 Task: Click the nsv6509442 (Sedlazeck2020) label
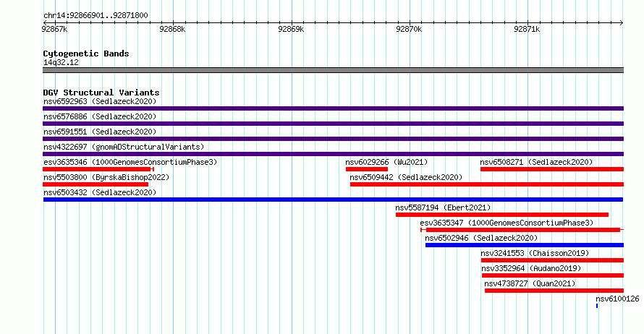pyautogui.click(x=406, y=177)
